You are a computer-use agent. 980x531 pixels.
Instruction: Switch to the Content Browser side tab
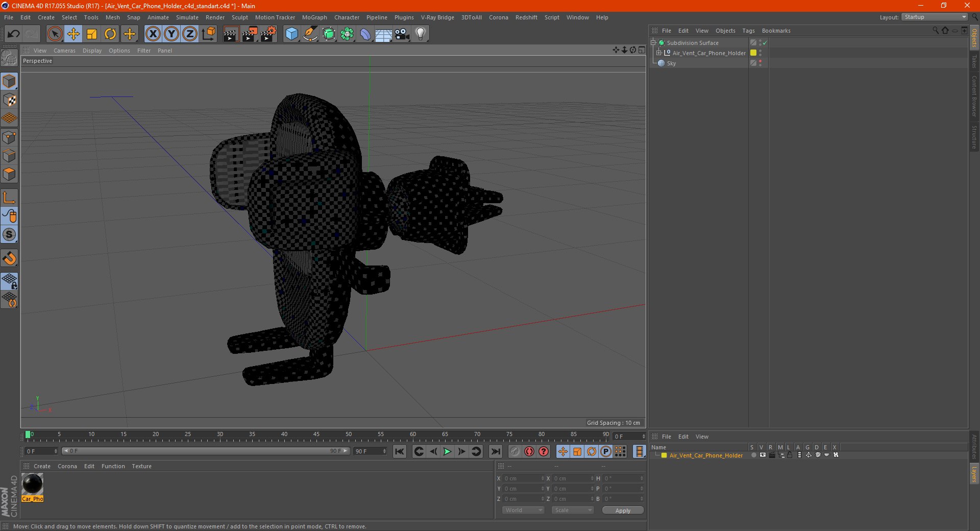point(974,96)
